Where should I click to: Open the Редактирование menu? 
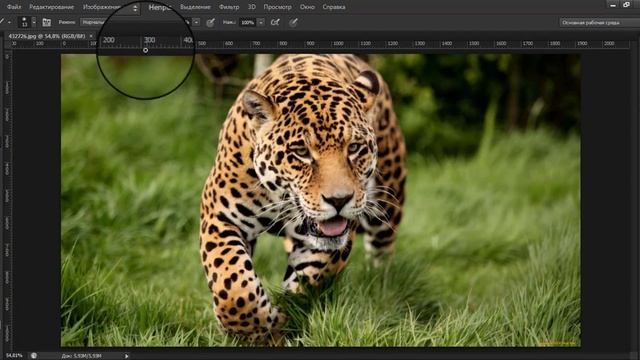51,7
